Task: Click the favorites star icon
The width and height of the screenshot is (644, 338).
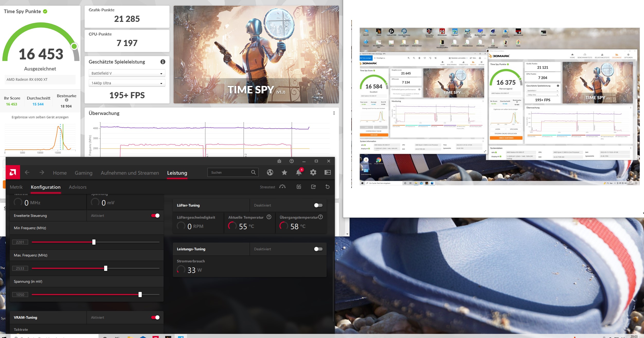Action: coord(284,172)
